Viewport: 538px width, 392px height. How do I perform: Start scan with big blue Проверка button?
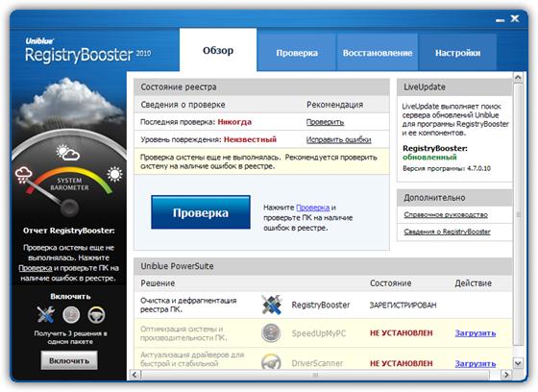(201, 212)
